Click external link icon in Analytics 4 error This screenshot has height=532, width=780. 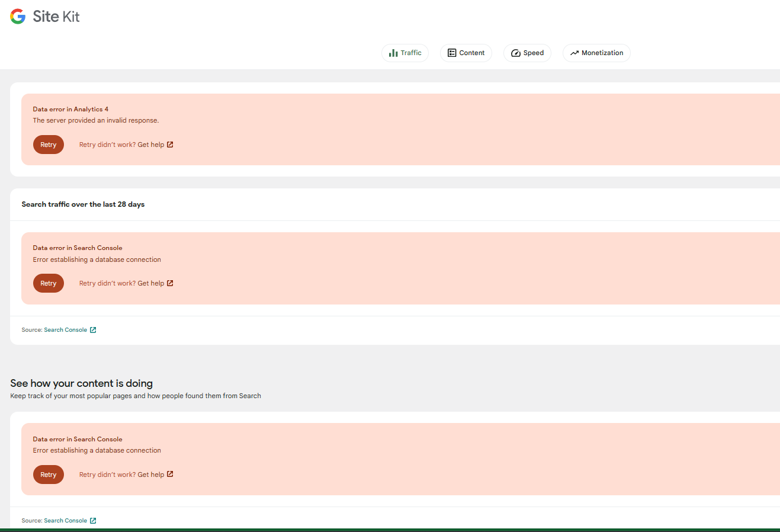(170, 145)
